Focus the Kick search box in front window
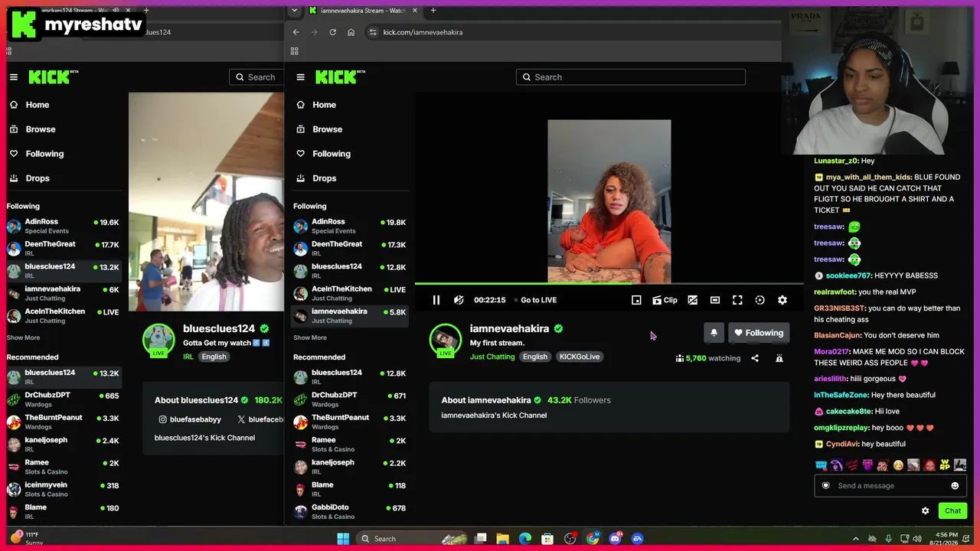980x551 pixels. click(x=631, y=77)
